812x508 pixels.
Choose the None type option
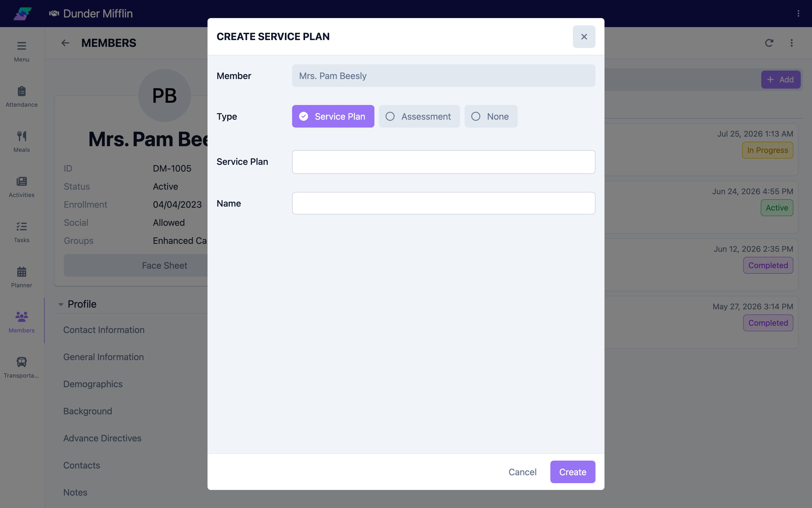(x=491, y=116)
